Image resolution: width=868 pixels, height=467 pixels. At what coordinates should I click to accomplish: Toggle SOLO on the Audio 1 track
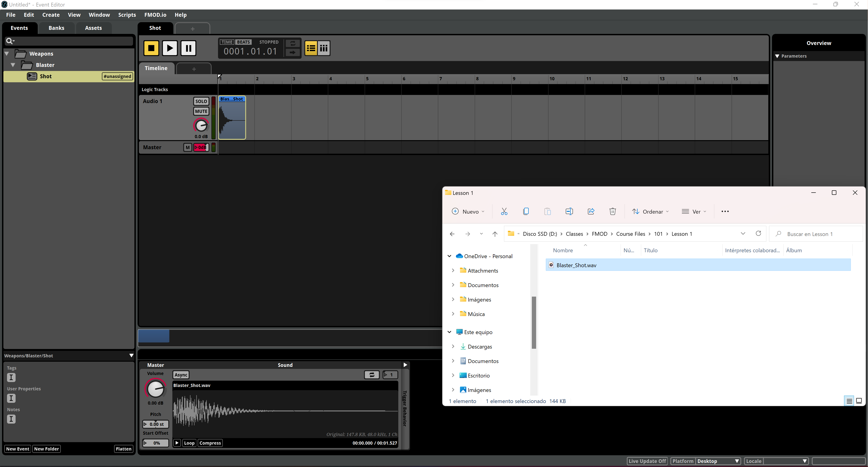click(x=201, y=101)
